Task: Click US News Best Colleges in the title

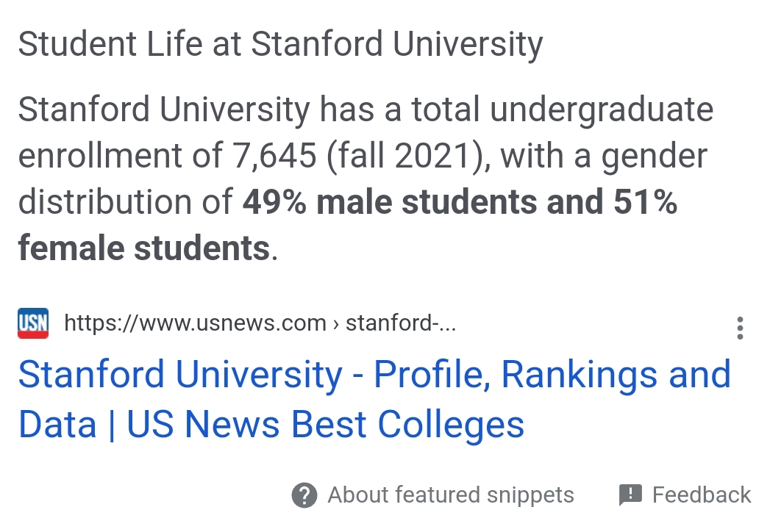Action: click(x=325, y=425)
